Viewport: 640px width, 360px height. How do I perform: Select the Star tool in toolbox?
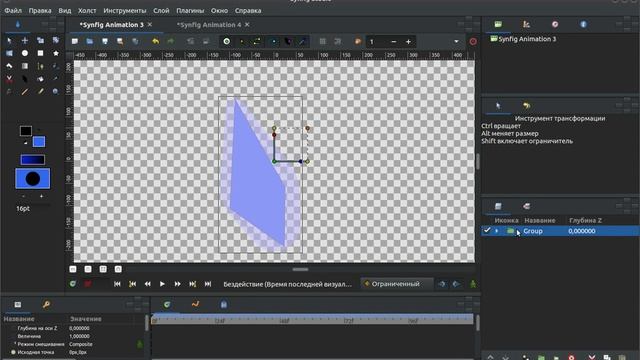click(x=56, y=53)
